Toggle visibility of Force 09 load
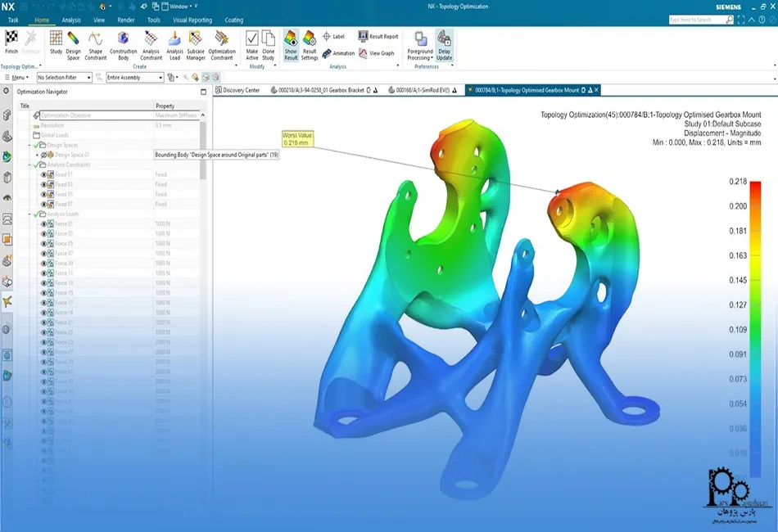This screenshot has width=778, height=532. [x=43, y=264]
